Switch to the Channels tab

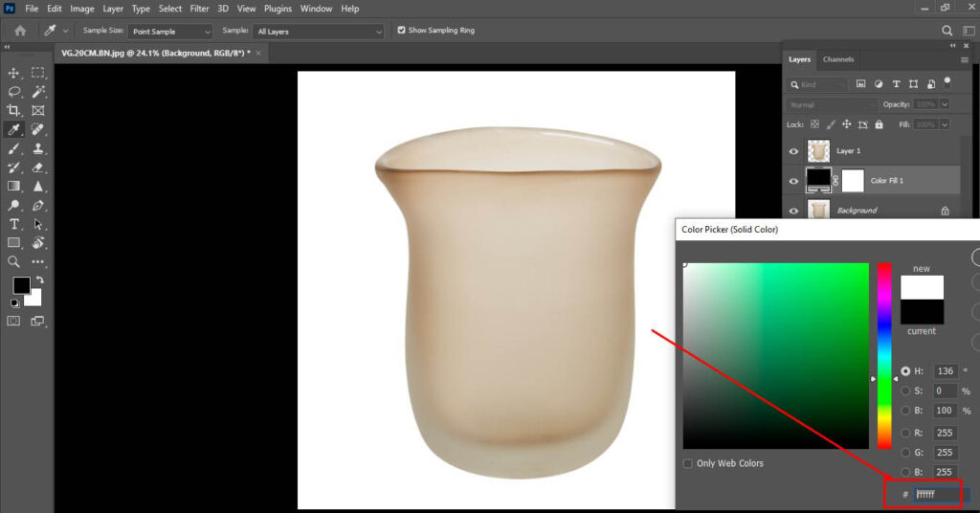click(x=838, y=59)
